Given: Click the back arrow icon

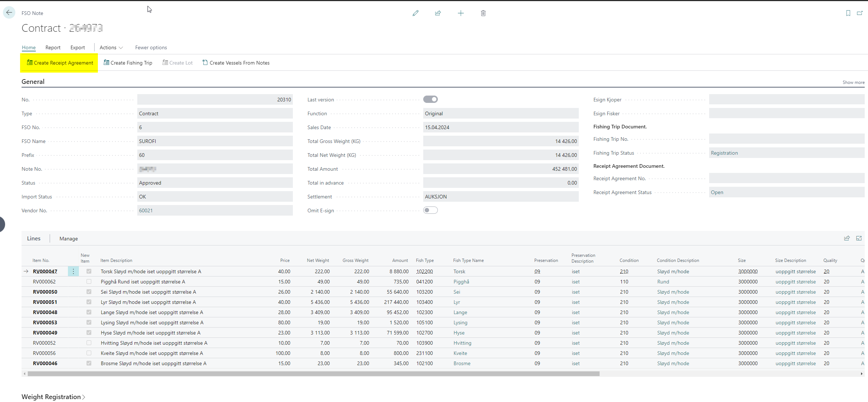Looking at the screenshot, I should click(x=9, y=13).
